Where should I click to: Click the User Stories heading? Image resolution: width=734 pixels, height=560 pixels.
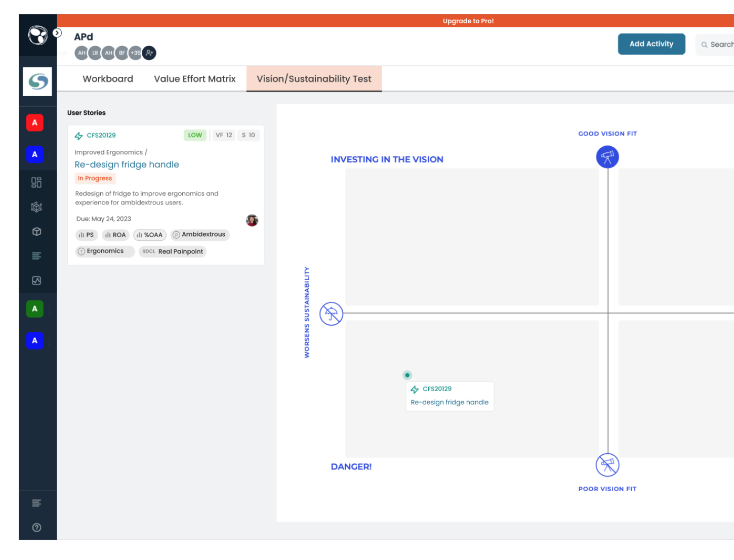[x=87, y=113]
